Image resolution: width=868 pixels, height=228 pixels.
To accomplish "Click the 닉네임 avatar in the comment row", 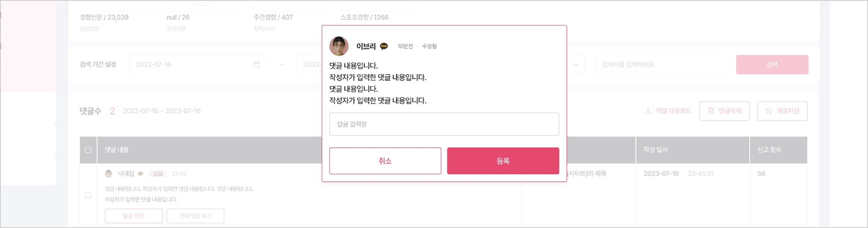I will coord(109,174).
